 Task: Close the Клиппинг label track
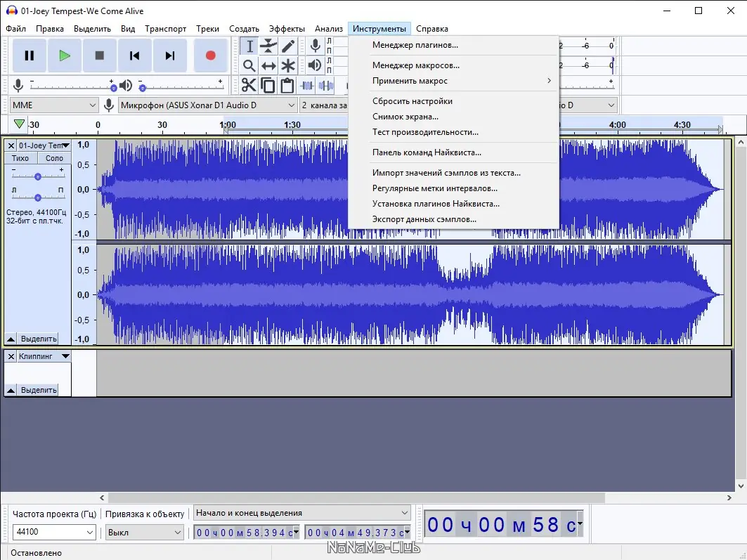coord(11,356)
